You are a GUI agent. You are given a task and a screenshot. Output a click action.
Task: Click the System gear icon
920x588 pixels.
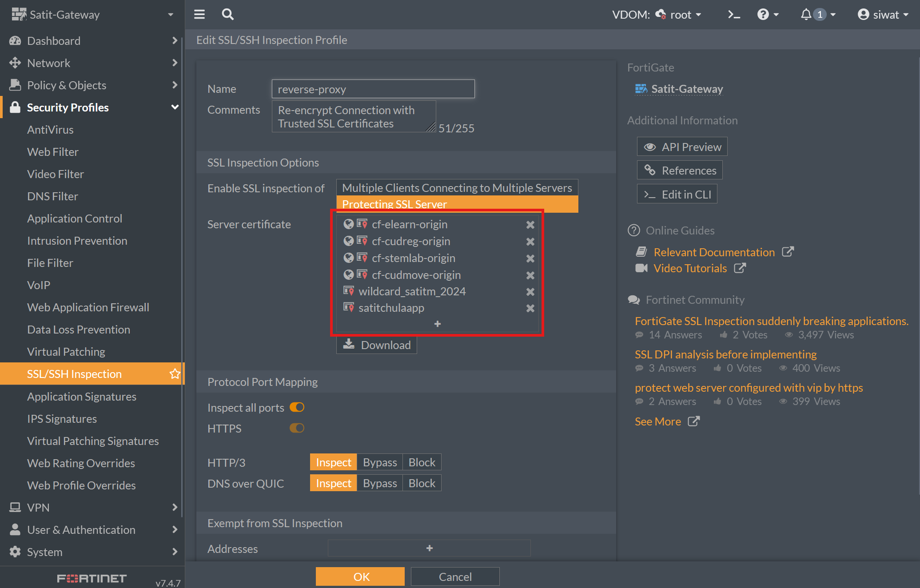pos(15,552)
